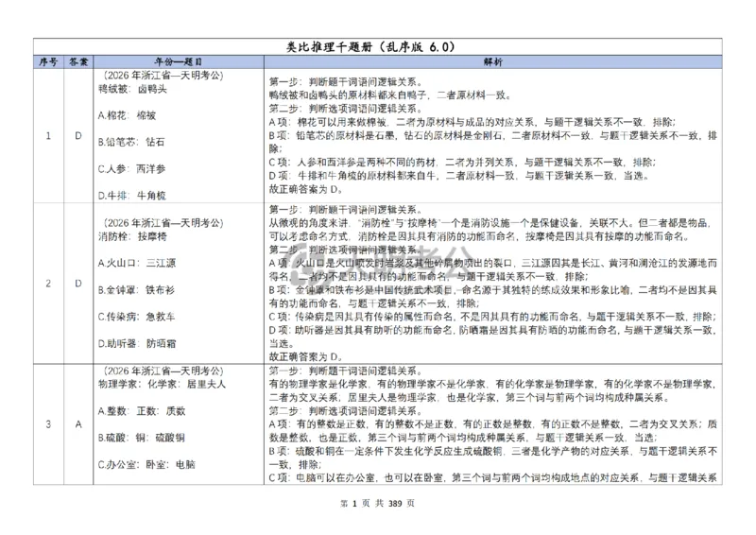Click the 解析 column header

tap(492, 61)
